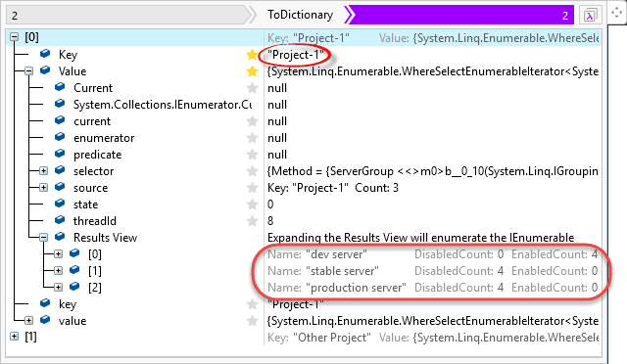
Task: Click the cube icon next to System.Collections.IEnumerator
Action: point(60,104)
